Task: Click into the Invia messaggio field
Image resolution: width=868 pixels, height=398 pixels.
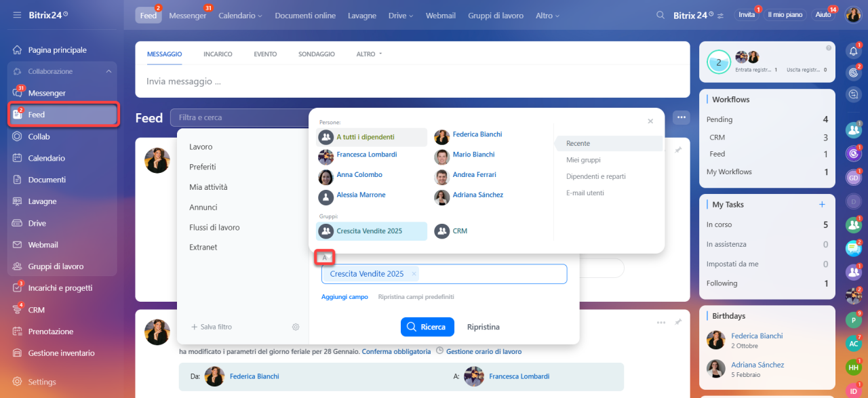Action: tap(412, 81)
